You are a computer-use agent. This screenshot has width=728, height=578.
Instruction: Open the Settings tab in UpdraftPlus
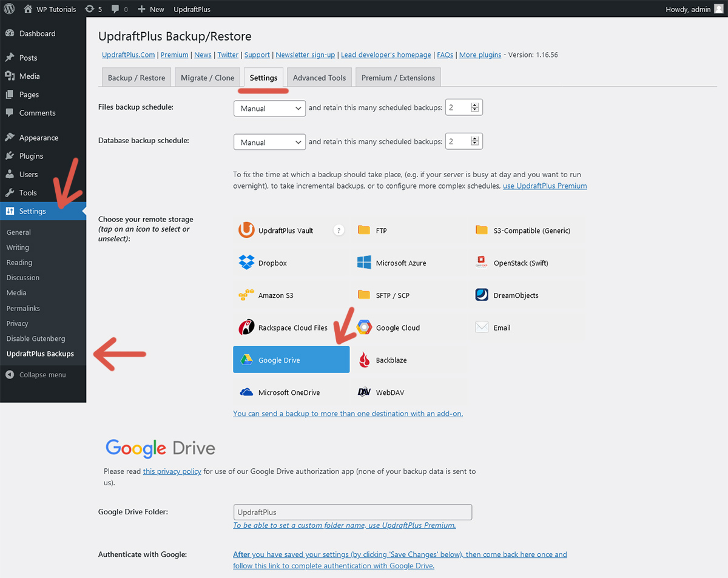coord(263,78)
